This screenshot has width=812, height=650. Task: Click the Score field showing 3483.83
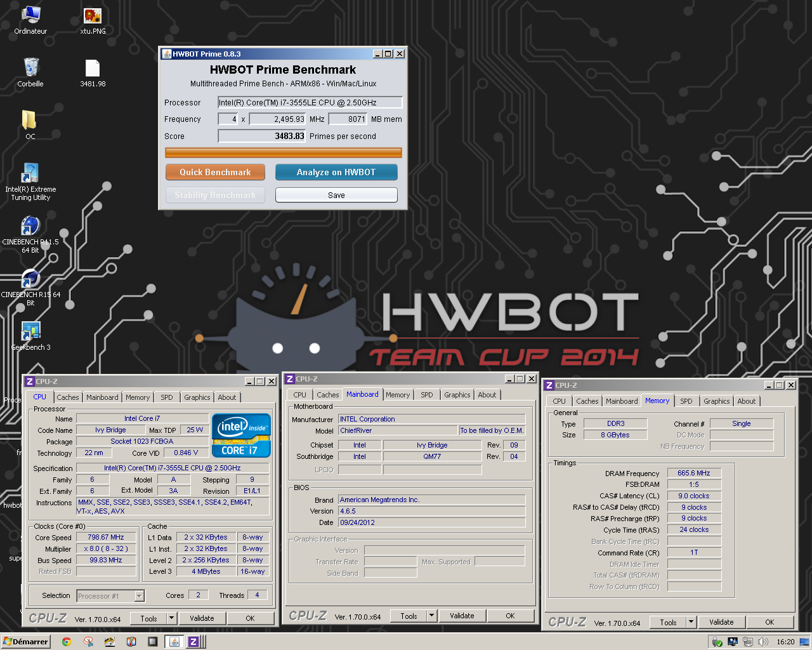[x=262, y=136]
